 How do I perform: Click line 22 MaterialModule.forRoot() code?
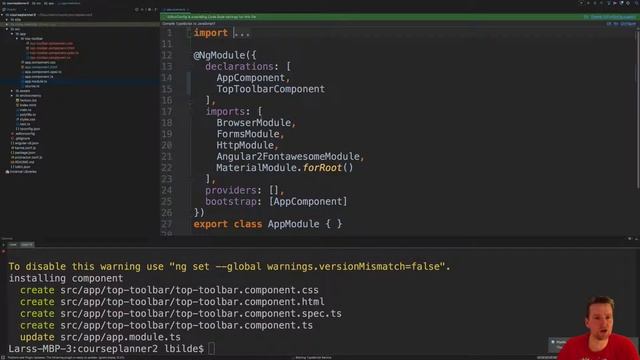tap(284, 168)
